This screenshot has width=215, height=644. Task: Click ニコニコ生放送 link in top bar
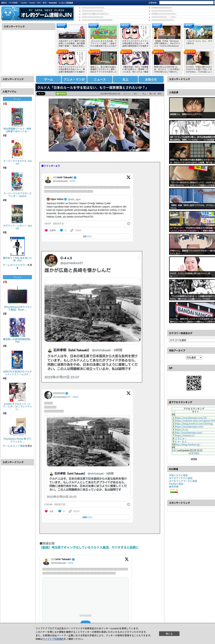pos(66,3)
